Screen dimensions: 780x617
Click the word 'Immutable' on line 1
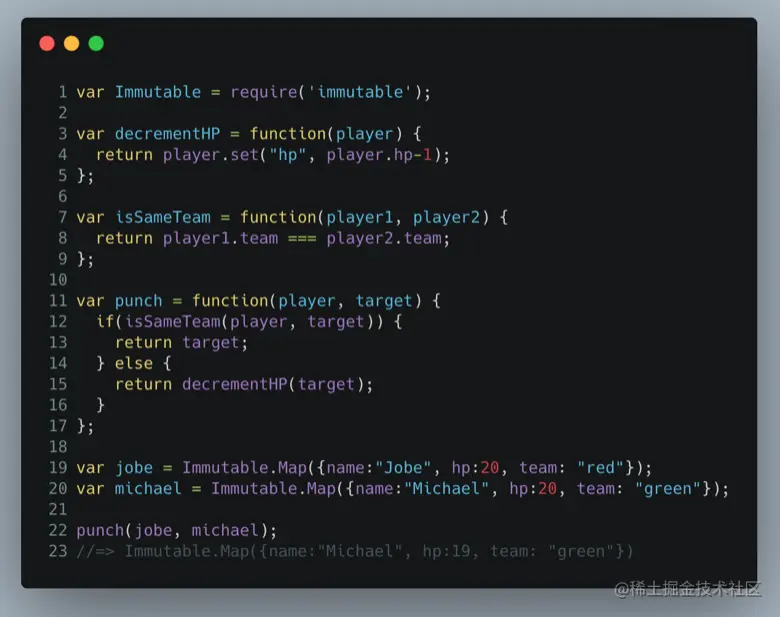tap(158, 92)
